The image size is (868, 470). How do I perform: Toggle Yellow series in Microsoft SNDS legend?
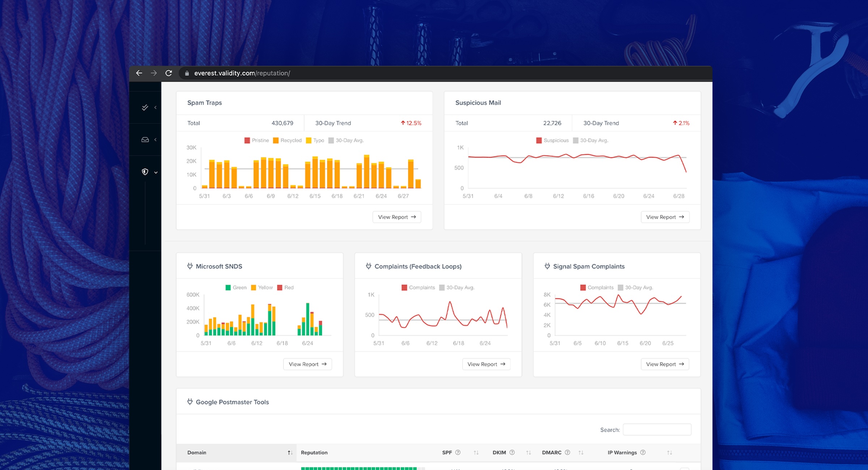tap(262, 287)
